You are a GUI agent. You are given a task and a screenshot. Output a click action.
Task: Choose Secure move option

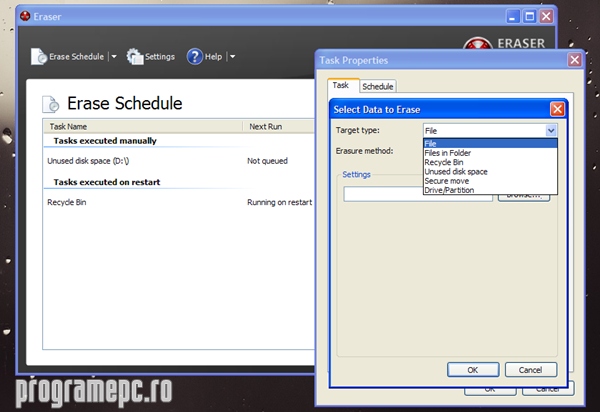pos(490,181)
